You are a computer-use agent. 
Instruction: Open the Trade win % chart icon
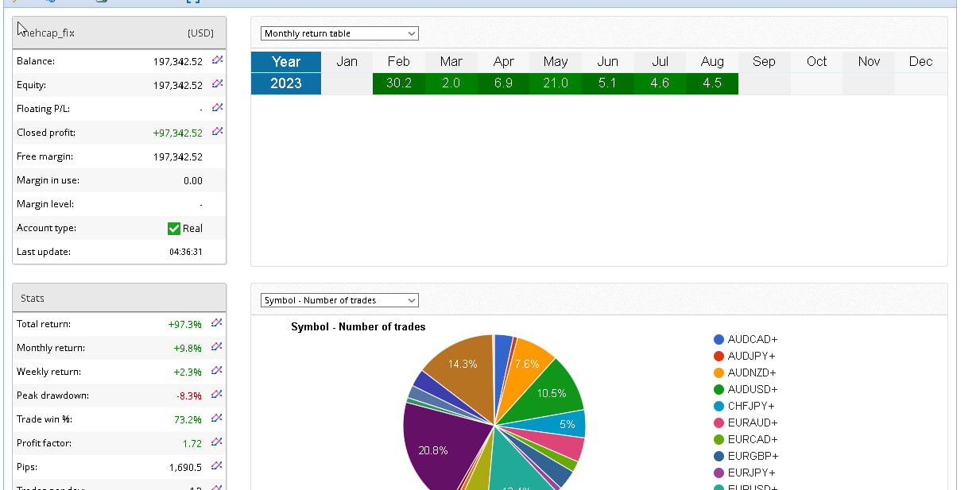click(x=217, y=419)
